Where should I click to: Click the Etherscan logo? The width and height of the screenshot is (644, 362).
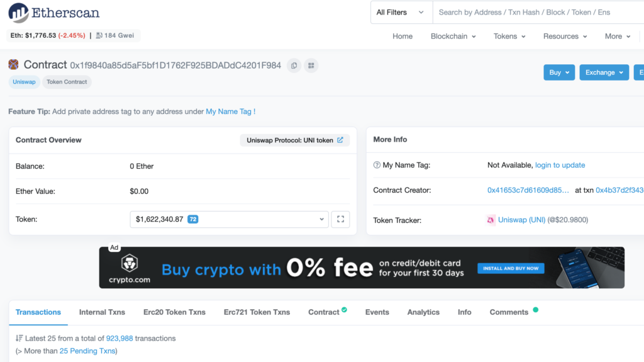pyautogui.click(x=54, y=13)
